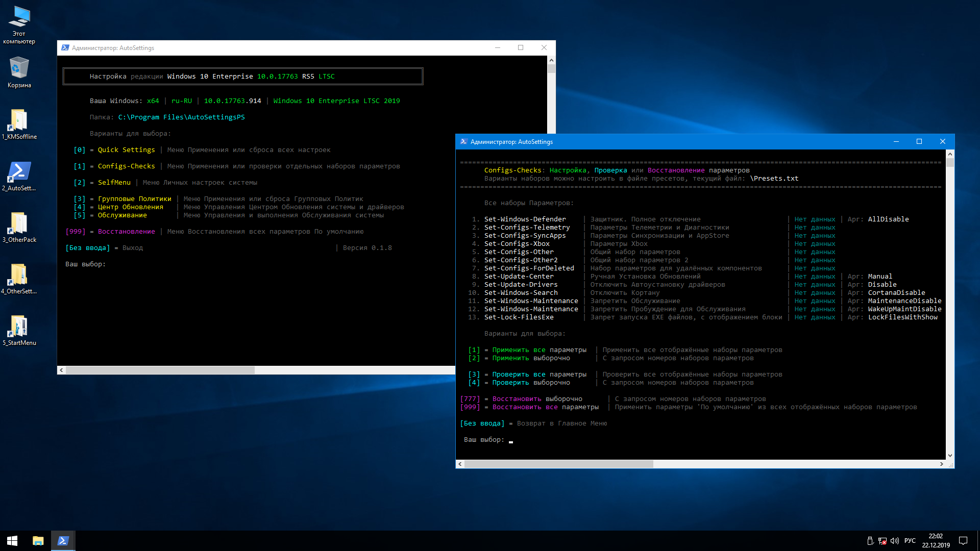
Task: Click the front window's horizontal scrollbar thumb
Action: [x=559, y=464]
